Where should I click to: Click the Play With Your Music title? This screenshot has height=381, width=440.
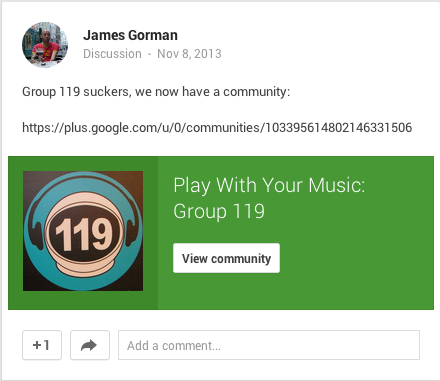pyautogui.click(x=269, y=185)
